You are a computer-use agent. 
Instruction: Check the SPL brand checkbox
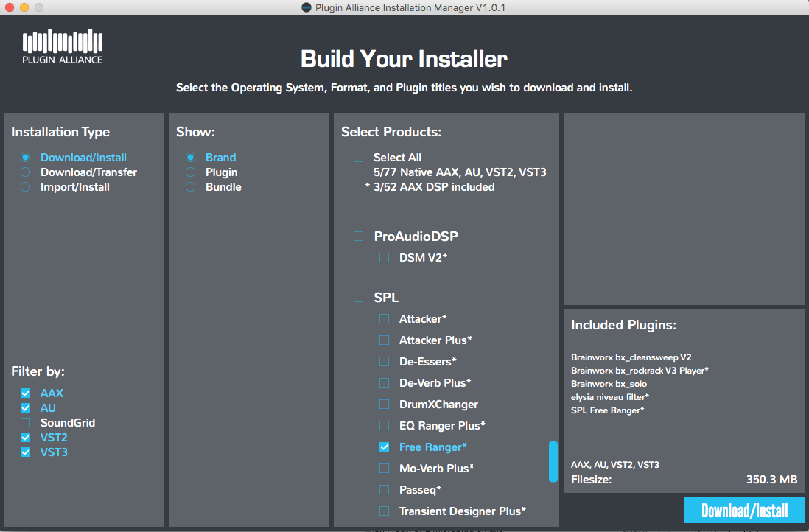358,297
